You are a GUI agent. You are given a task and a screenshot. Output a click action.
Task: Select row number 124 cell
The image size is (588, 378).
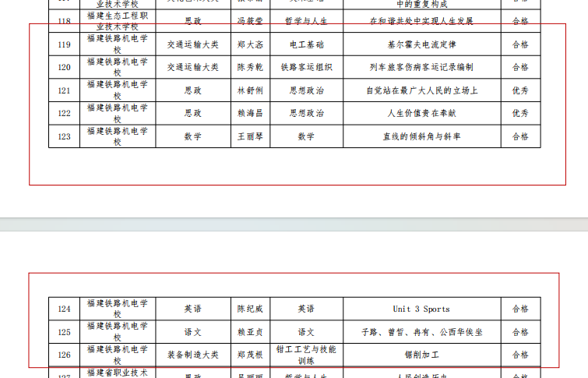[64, 309]
